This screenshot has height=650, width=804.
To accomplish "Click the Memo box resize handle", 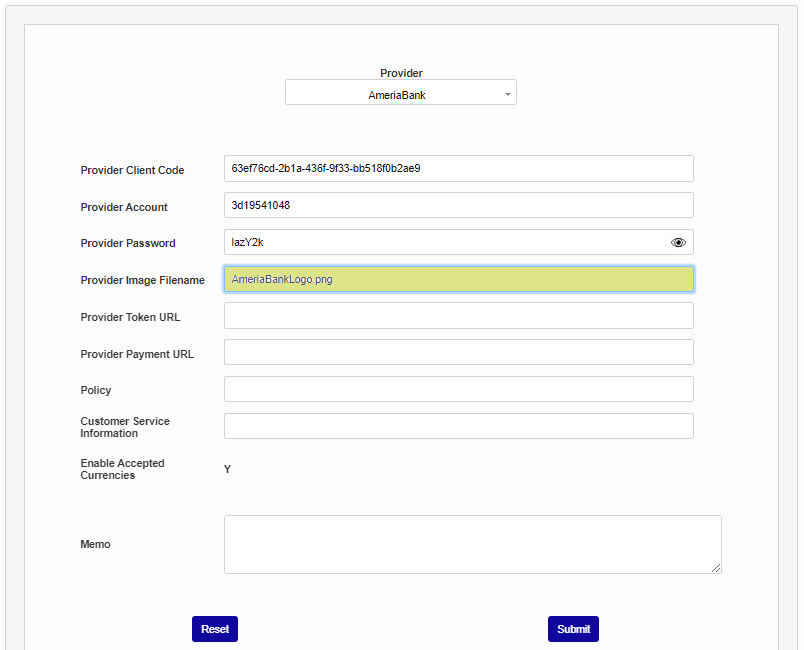I will (x=716, y=568).
